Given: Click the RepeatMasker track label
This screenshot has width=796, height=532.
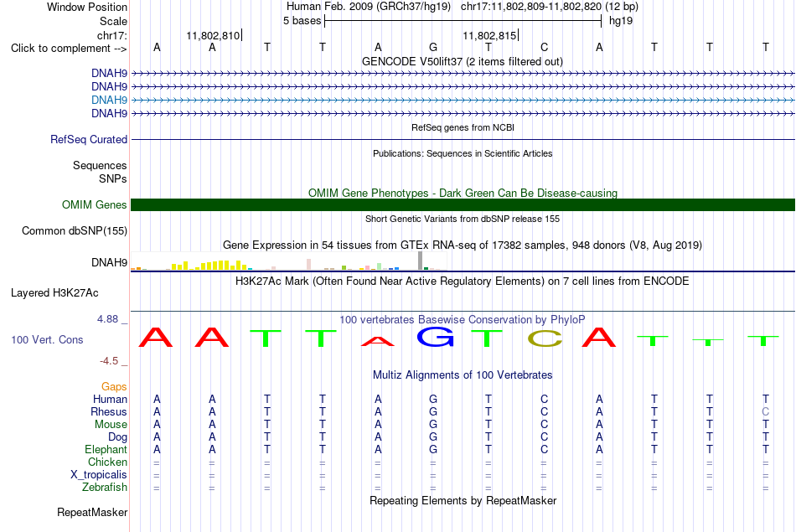Looking at the screenshot, I should [x=92, y=512].
